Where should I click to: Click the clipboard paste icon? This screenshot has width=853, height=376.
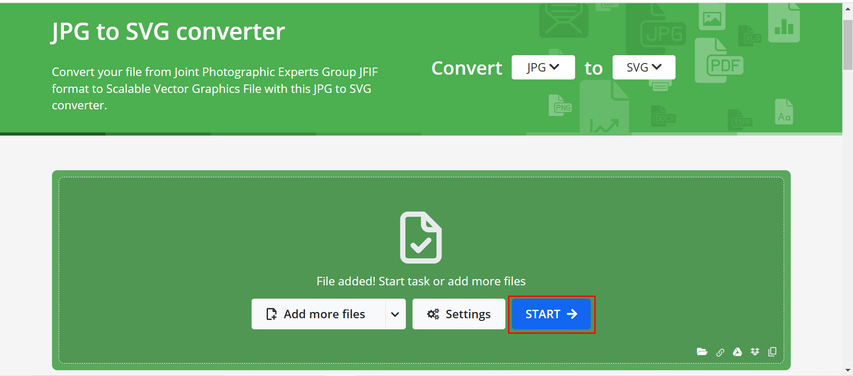pyautogui.click(x=772, y=352)
